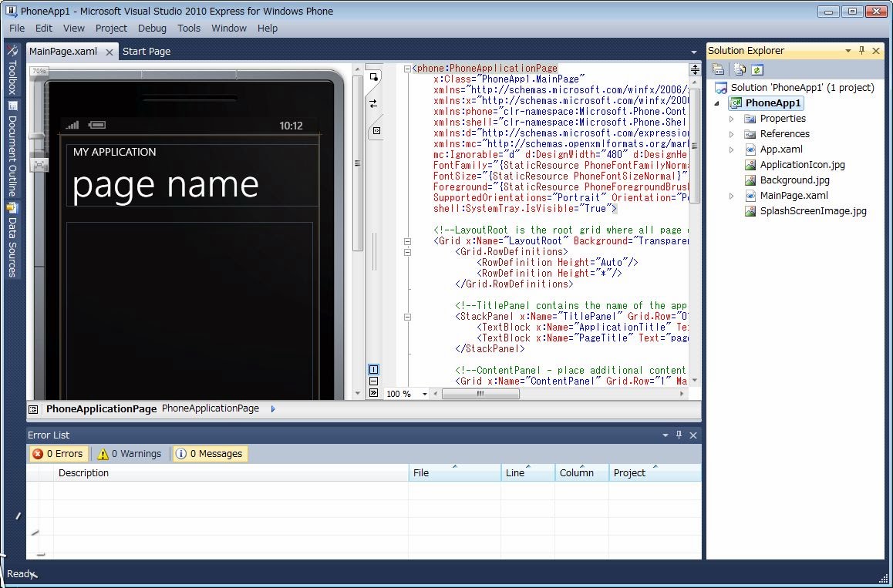
Task: Expand the App.xaml node
Action: [732, 150]
